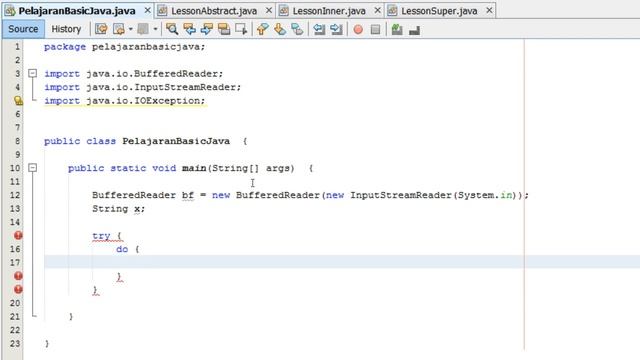Open the LessonAbstract.java tab
The height and width of the screenshot is (360, 640).
point(214,11)
